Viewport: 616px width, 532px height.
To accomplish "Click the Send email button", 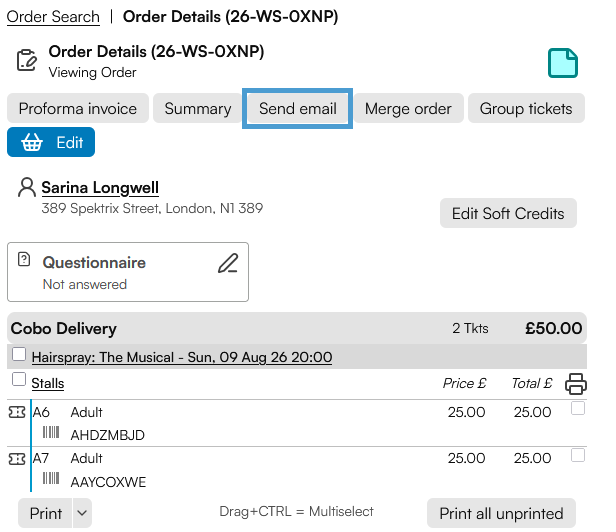I will (x=297, y=108).
